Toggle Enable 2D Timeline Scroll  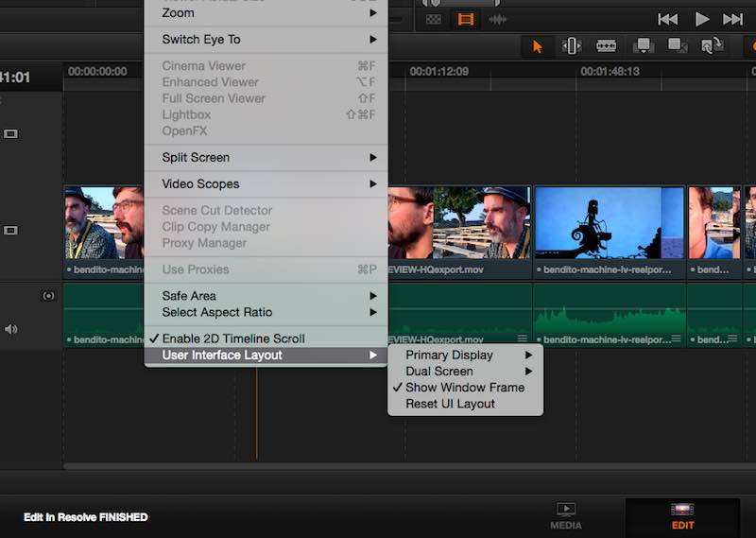coord(266,338)
